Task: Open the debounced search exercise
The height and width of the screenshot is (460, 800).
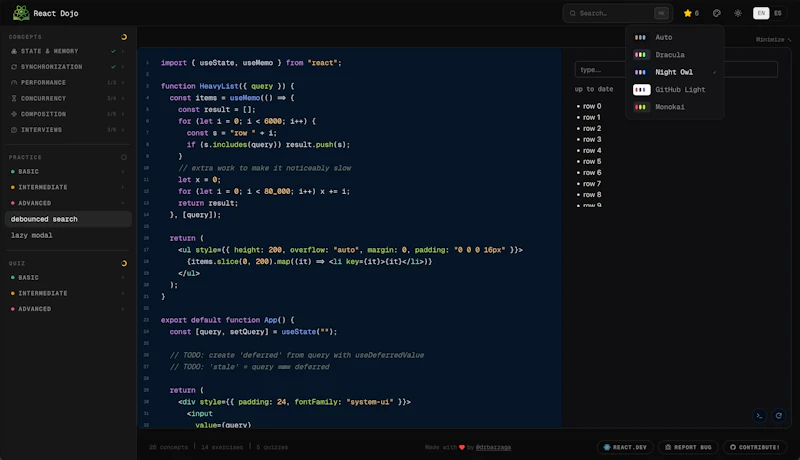Action: [68, 219]
